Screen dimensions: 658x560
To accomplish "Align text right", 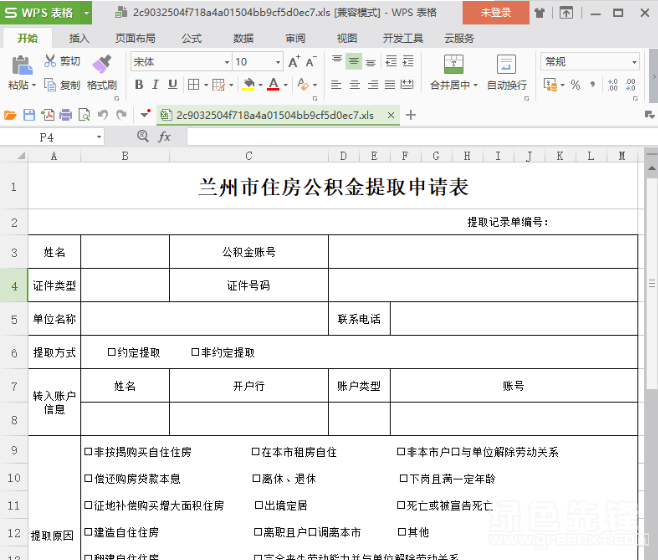I will (x=373, y=85).
